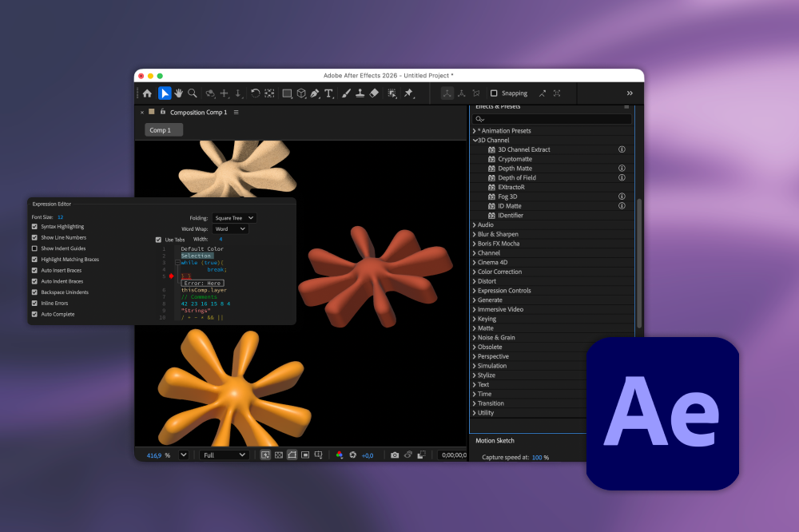Select the Cryptomatte effect

point(515,159)
